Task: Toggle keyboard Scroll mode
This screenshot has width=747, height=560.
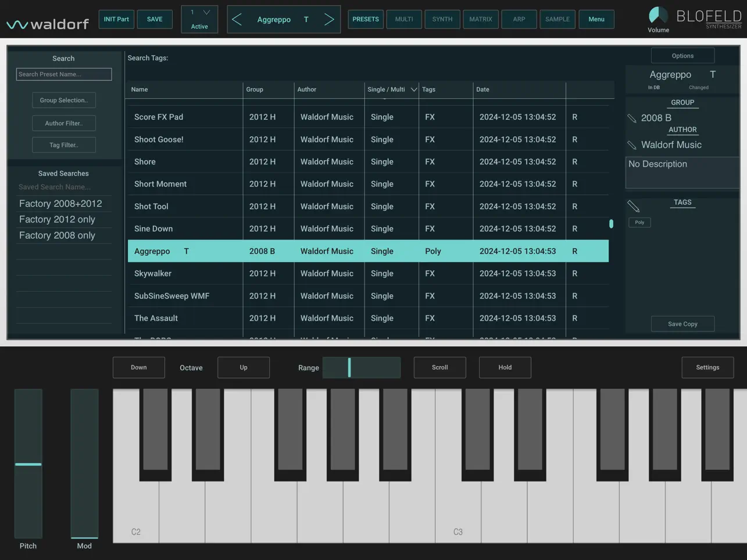Action: (439, 367)
